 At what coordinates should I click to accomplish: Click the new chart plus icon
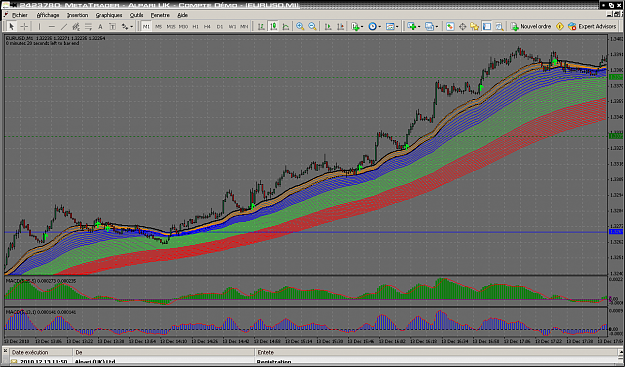pyautogui.click(x=411, y=27)
